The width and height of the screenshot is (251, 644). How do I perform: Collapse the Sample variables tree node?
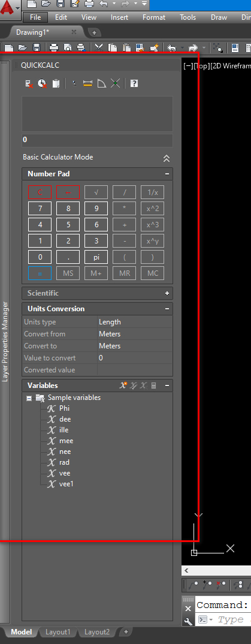click(x=29, y=398)
